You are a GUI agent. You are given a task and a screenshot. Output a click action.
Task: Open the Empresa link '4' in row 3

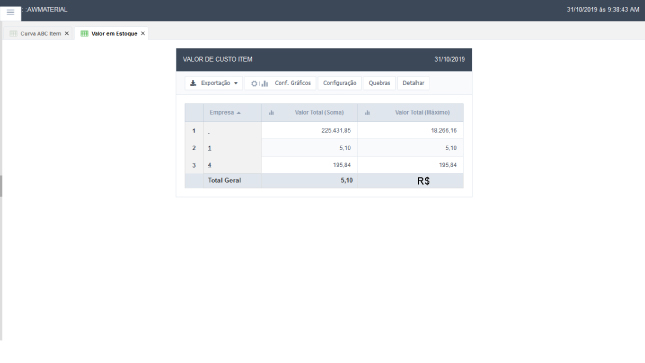point(209,165)
